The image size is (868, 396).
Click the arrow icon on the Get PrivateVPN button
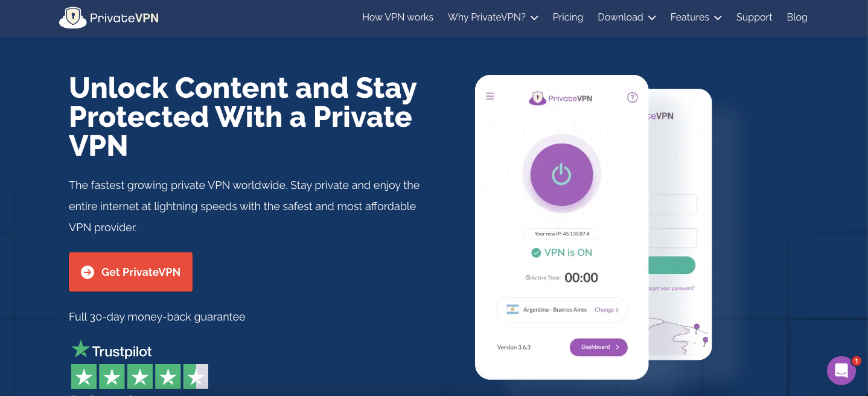point(88,272)
